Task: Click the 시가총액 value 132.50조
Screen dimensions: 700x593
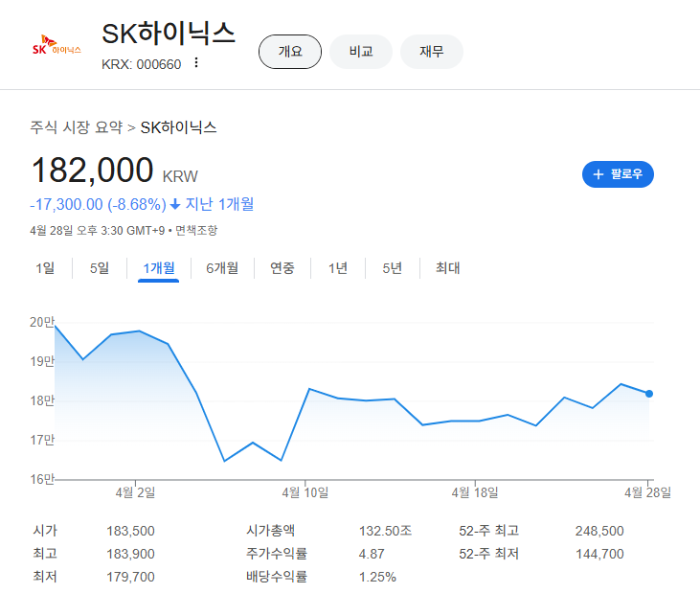Action: click(385, 531)
